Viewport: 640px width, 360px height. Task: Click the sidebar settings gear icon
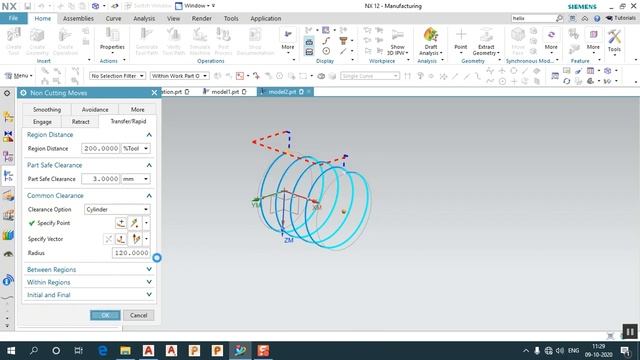tap(7, 93)
